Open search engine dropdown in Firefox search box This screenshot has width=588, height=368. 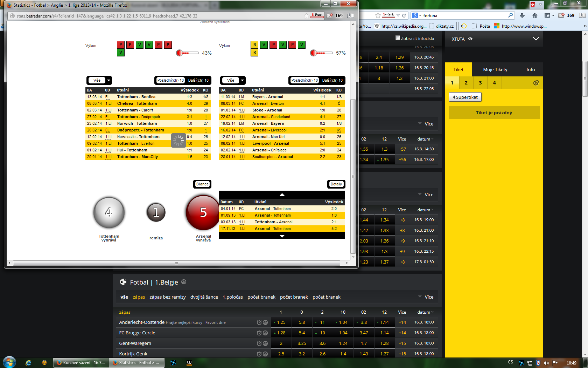tap(416, 15)
